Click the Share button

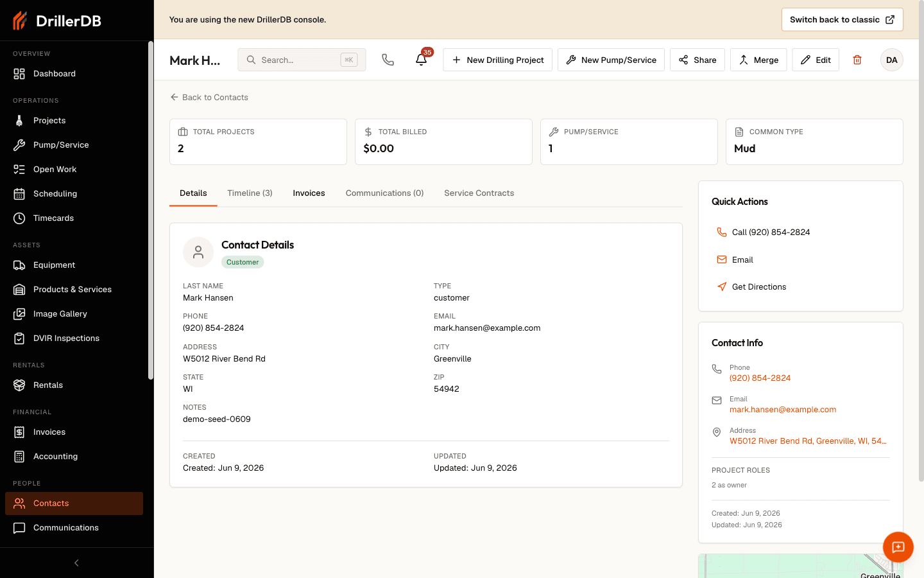(697, 60)
